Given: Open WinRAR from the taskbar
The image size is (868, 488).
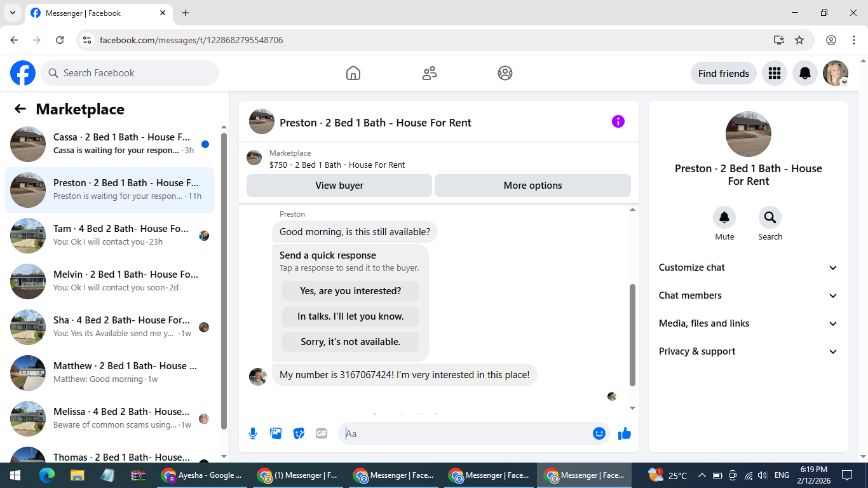Looking at the screenshot, I should pos(139,475).
